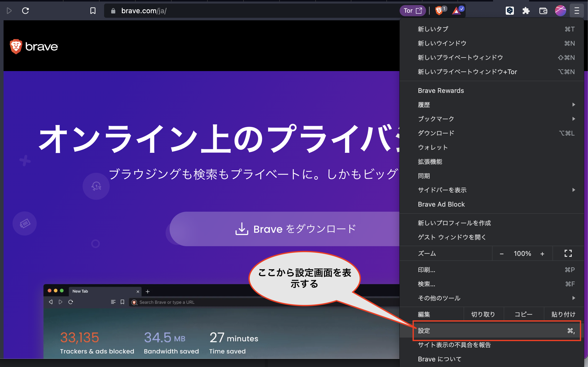The height and width of the screenshot is (367, 588).
Task: Click the 100% zoom value
Action: (x=522, y=254)
